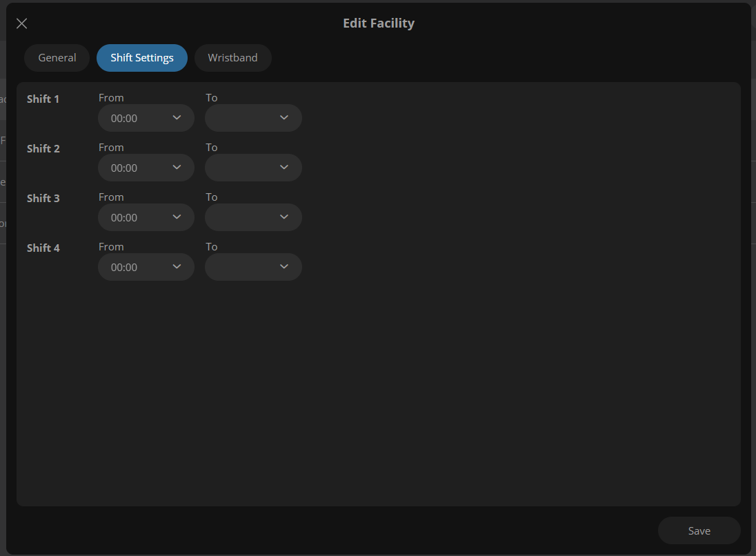
Task: Click the To label in Shift 4 row
Action: click(x=211, y=247)
